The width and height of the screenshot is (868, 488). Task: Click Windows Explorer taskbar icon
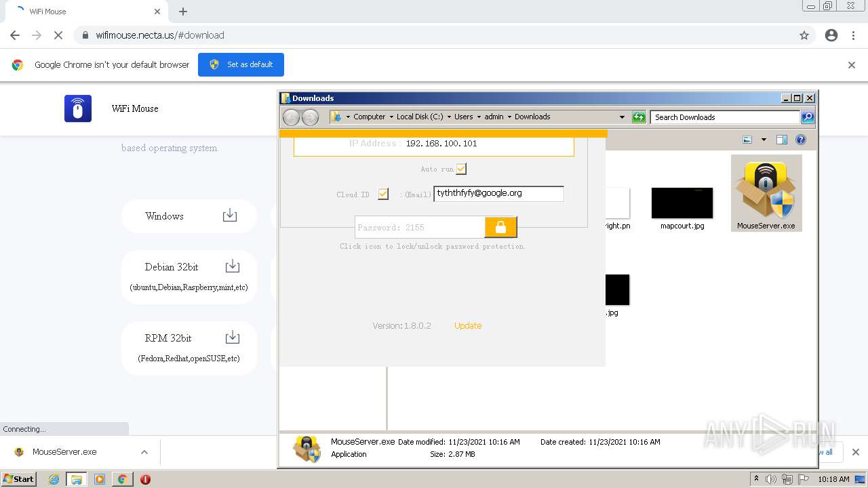pyautogui.click(x=77, y=479)
